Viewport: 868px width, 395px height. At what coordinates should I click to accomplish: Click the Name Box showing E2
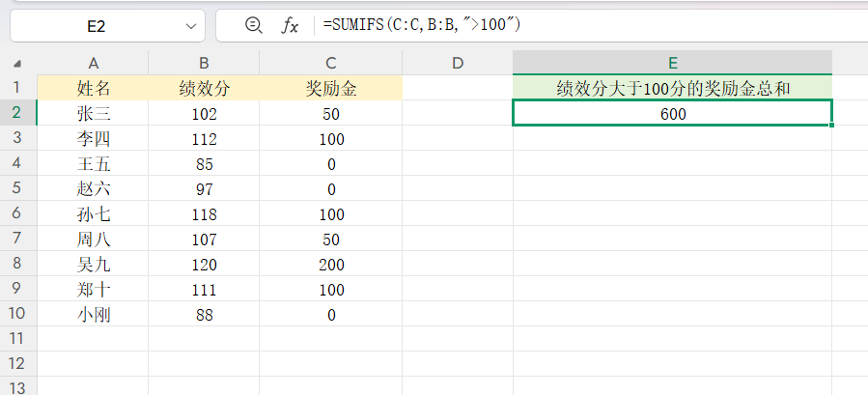(97, 26)
